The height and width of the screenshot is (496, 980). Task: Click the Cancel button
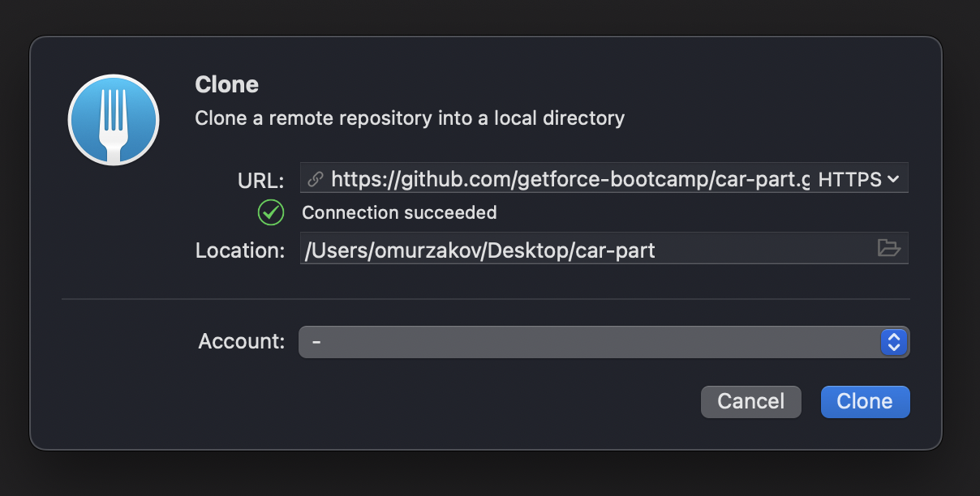[x=751, y=402]
